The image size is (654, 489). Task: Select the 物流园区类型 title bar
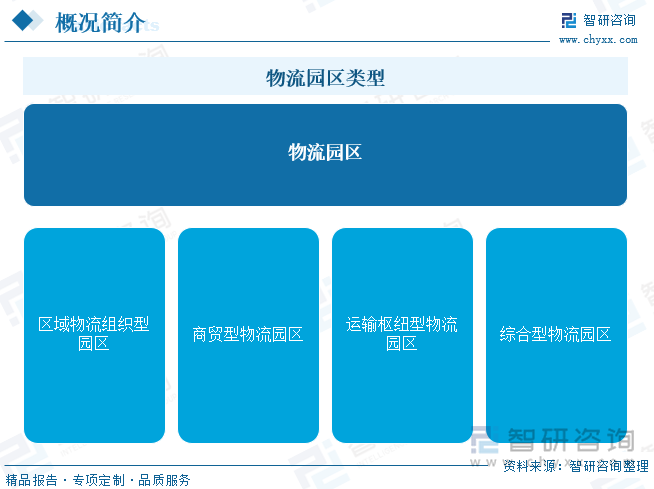(x=325, y=76)
